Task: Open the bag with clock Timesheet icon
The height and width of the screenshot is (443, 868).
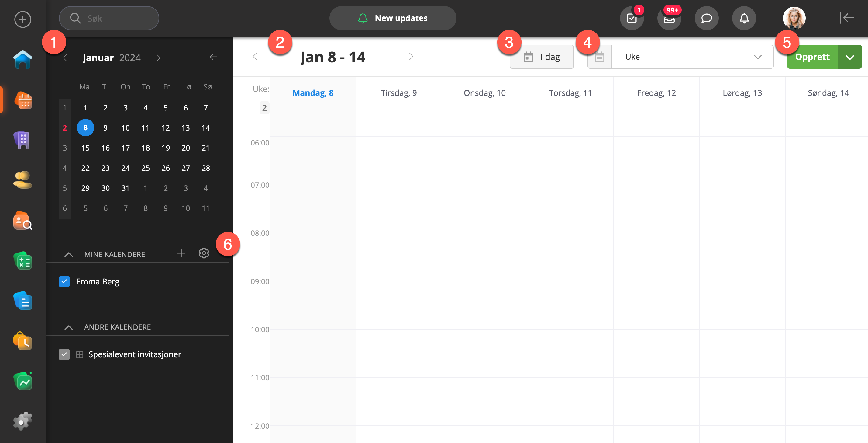Action: click(22, 341)
